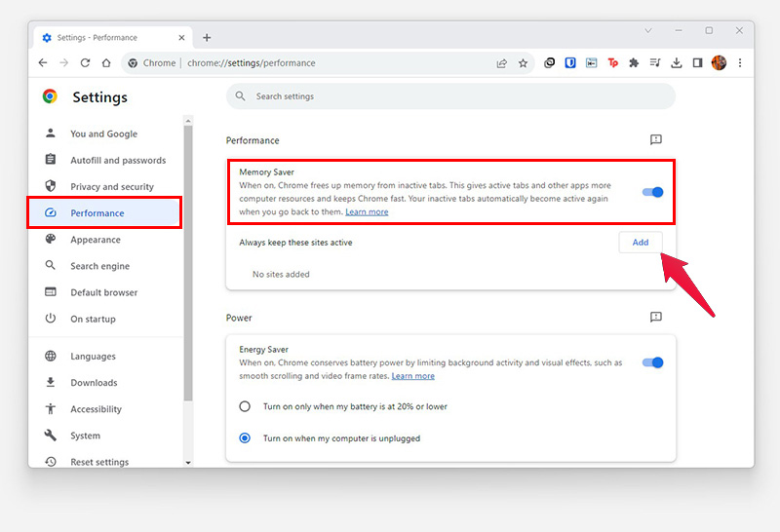The image size is (780, 532).
Task: Open You and Google settings
Action: pos(105,133)
